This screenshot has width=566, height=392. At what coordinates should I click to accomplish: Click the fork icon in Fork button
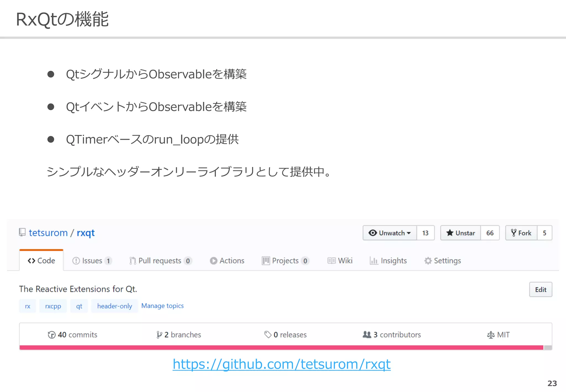coord(513,233)
